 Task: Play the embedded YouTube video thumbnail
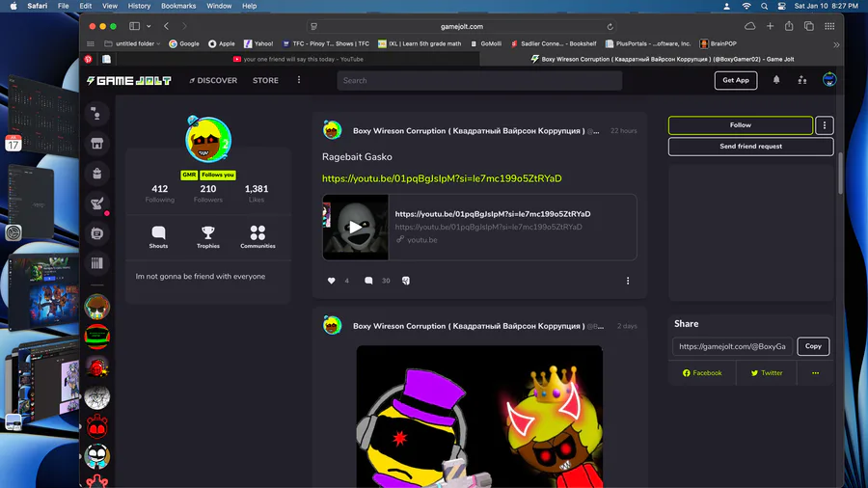pyautogui.click(x=355, y=227)
